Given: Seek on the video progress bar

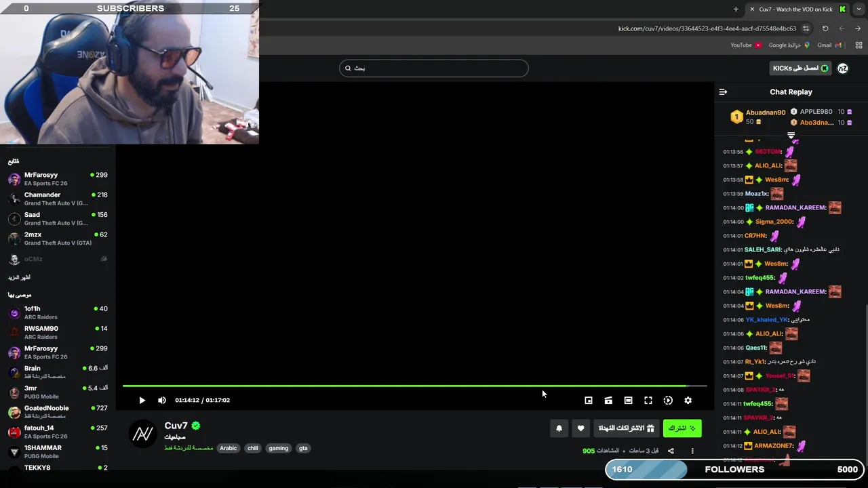Looking at the screenshot, I should point(414,386).
